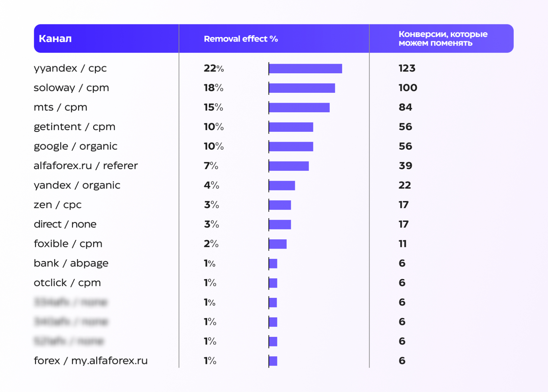Click the 'mts / cpm' channel name
Image resolution: width=548 pixels, height=392 pixels.
coord(60,108)
